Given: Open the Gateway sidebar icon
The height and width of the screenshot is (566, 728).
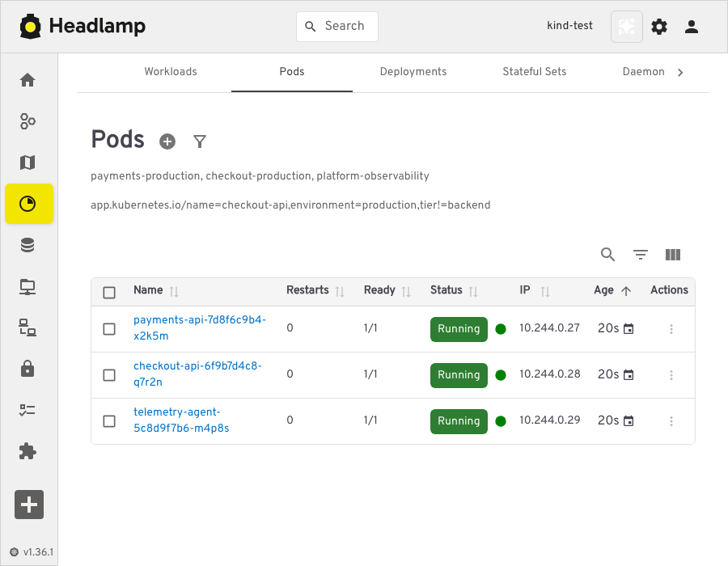Looking at the screenshot, I should click(x=28, y=327).
